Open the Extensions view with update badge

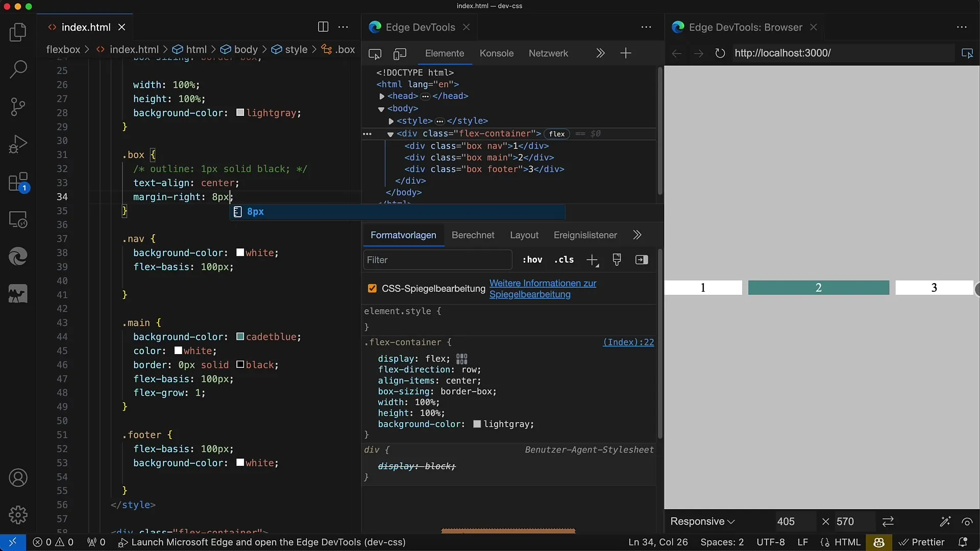coord(18,182)
